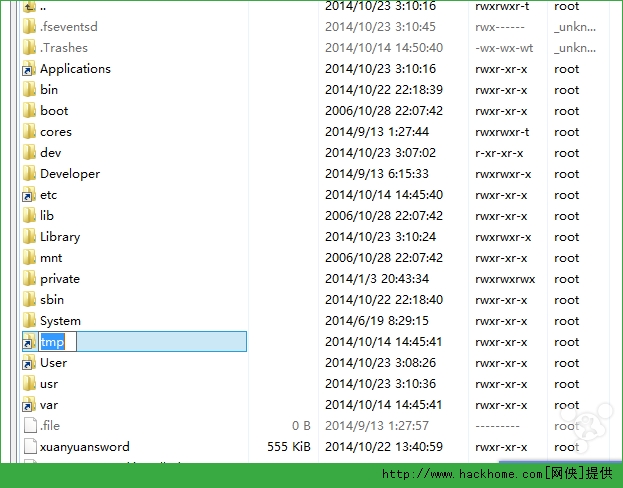Click the tmp shortcut folder icon
Viewport: 623px width, 488px height.
click(29, 342)
